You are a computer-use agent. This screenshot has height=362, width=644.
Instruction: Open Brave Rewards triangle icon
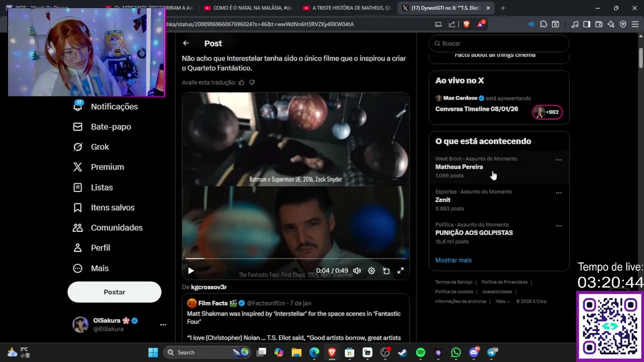click(480, 24)
